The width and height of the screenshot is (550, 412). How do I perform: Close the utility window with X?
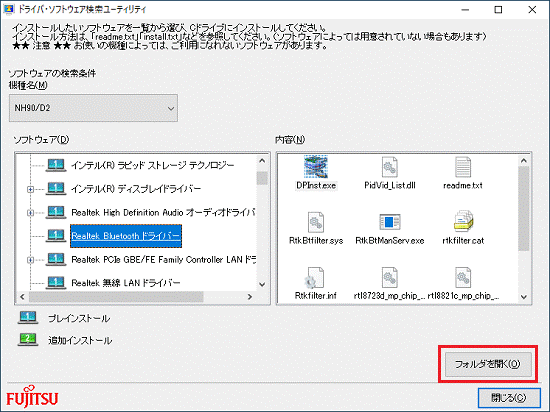pyautogui.click(x=532, y=10)
